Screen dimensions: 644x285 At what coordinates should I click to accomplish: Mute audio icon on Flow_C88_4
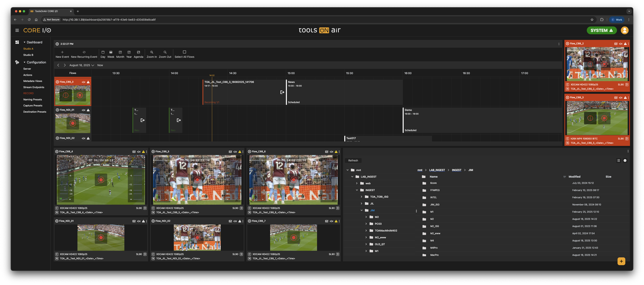pyautogui.click(x=139, y=152)
